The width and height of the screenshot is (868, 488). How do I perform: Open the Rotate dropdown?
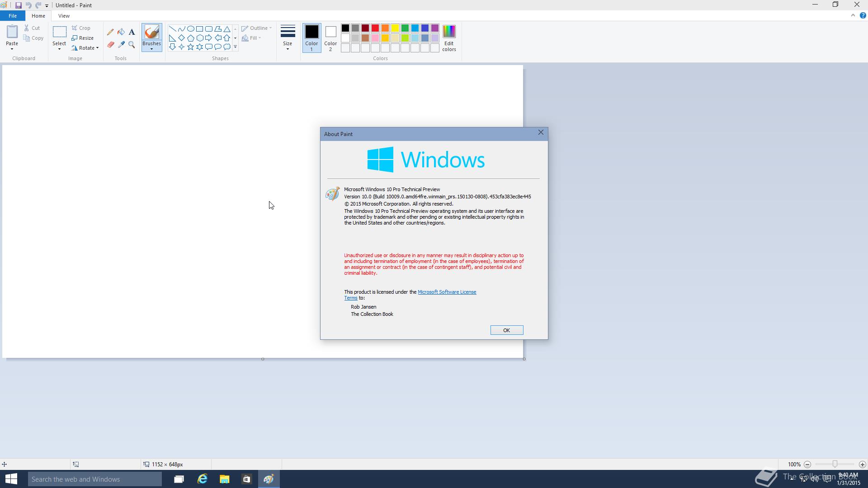(85, 48)
